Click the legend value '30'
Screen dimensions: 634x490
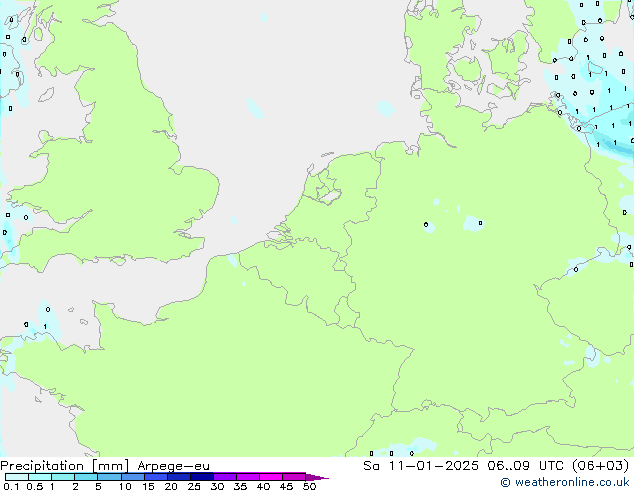(217, 486)
